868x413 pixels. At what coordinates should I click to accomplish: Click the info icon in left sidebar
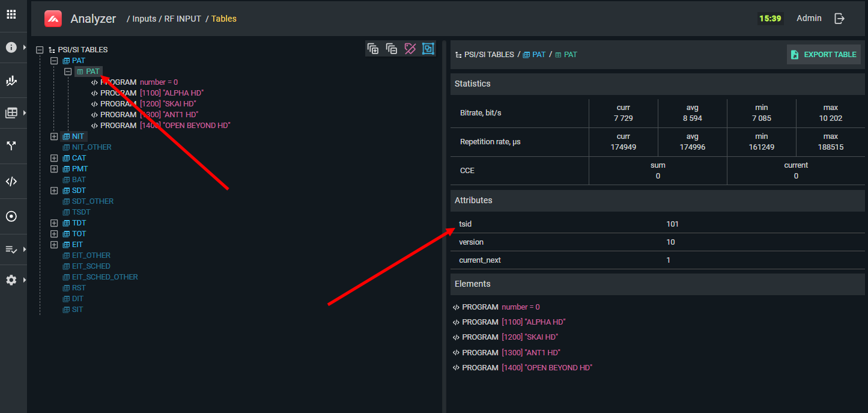(x=11, y=47)
